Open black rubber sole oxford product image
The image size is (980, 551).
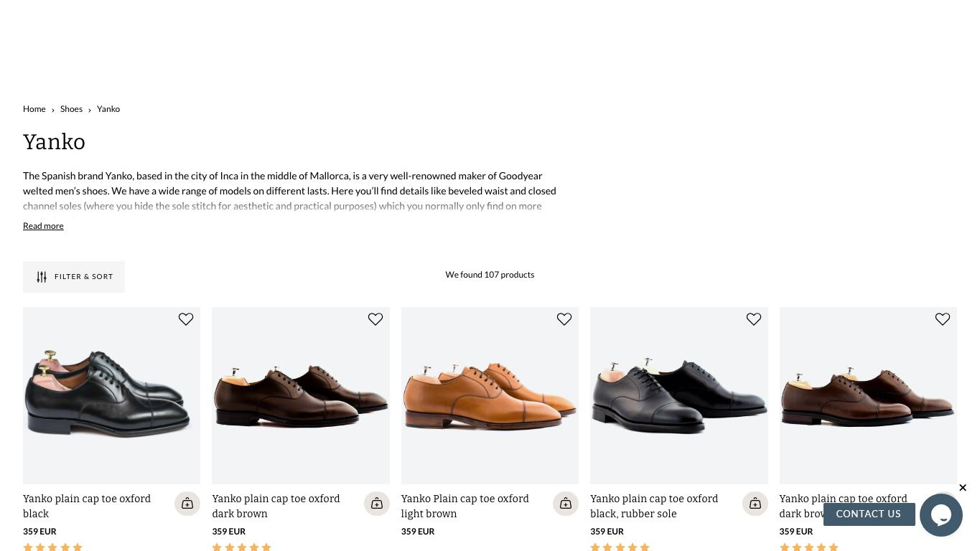679,396
